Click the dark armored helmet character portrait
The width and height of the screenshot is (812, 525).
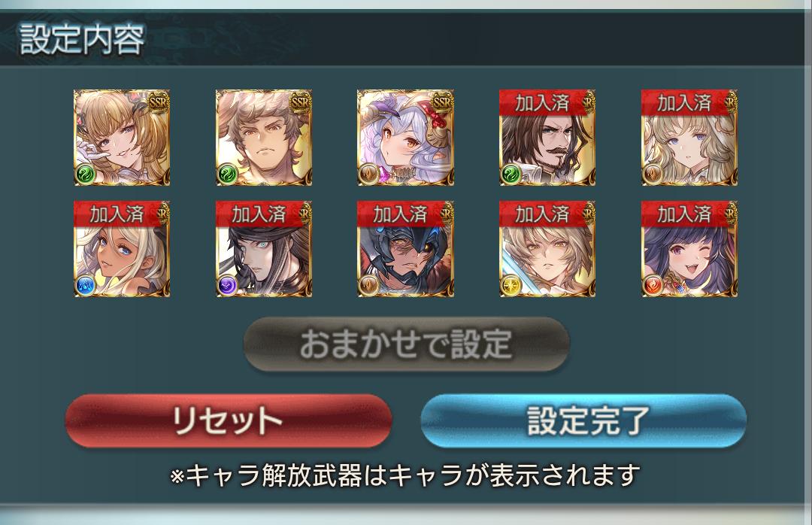pos(405,249)
